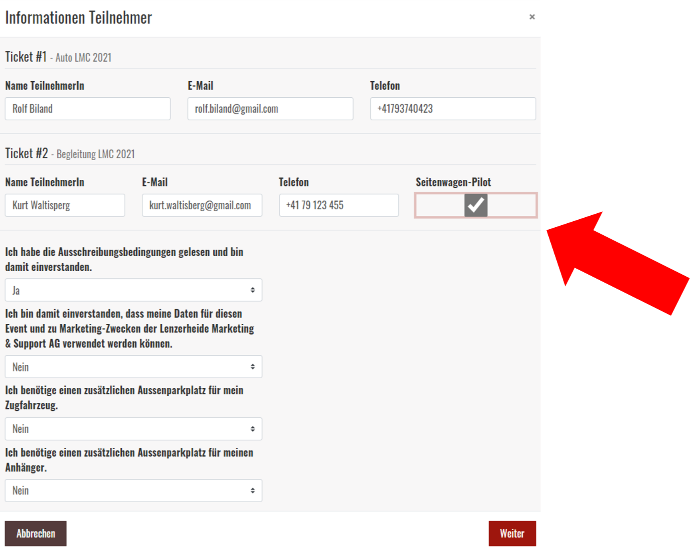Open the Ausschreibungsbedingungen dropdown showing Ja
690x551 pixels.
click(133, 290)
